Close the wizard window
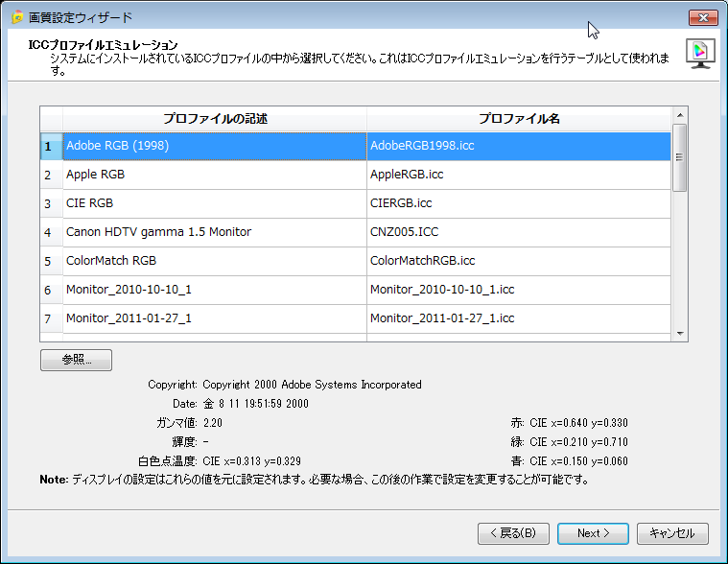Screen dimensions: 728x564 pyautogui.click(x=703, y=17)
